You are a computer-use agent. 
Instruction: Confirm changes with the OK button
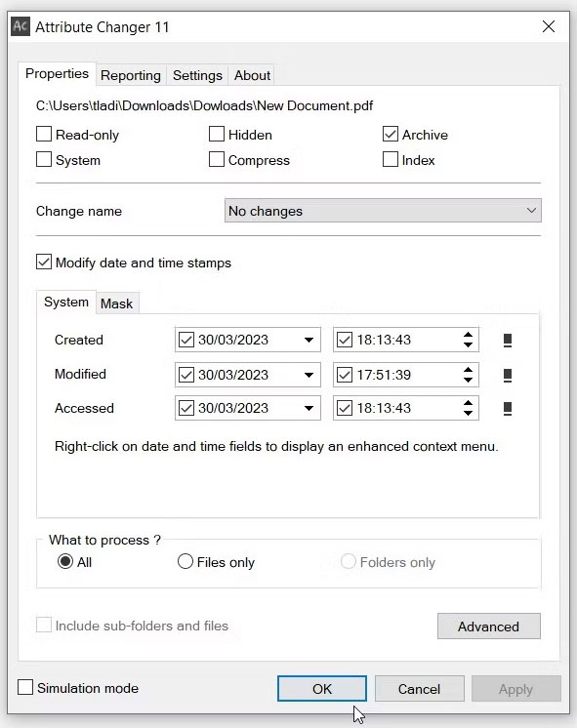click(x=322, y=689)
